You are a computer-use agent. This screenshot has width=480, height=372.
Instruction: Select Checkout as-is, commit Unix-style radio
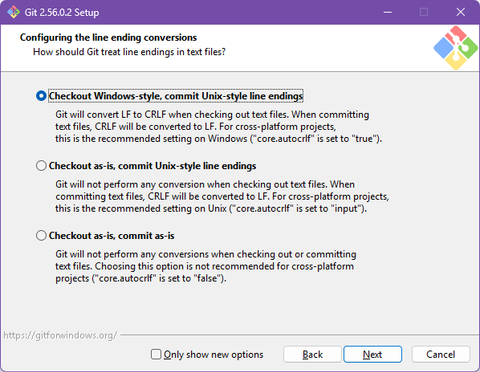[41, 166]
